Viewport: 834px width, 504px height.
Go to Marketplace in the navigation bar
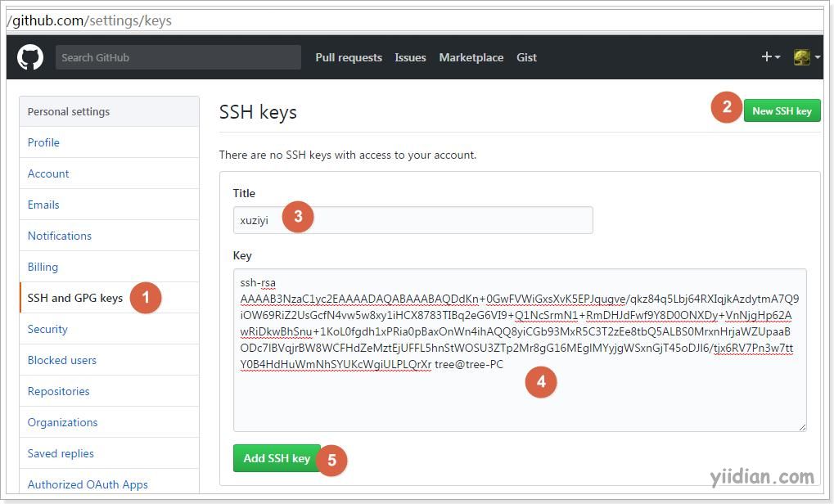(x=471, y=57)
